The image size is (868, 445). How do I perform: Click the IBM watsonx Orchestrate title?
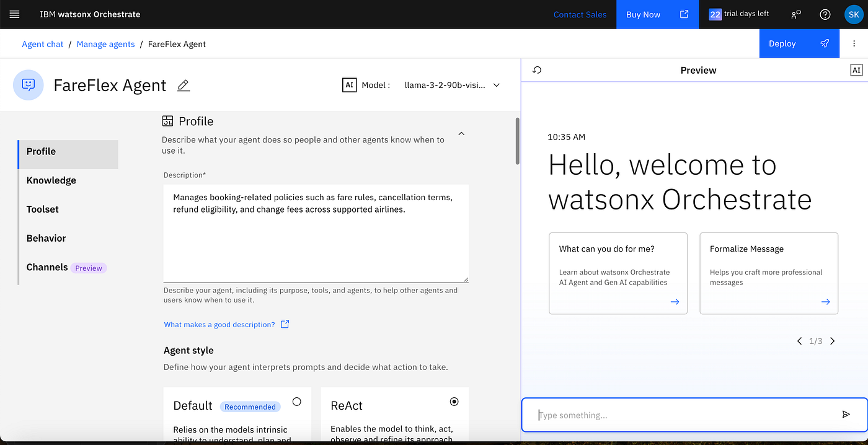click(x=90, y=14)
